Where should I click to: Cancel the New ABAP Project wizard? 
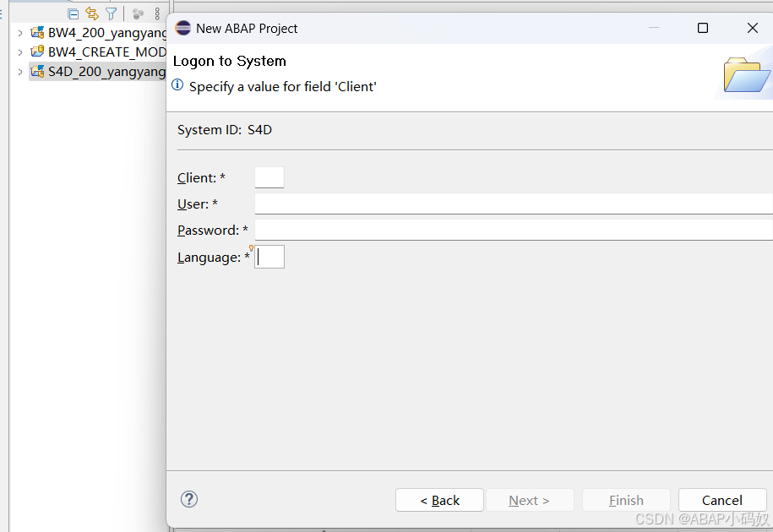(x=722, y=500)
